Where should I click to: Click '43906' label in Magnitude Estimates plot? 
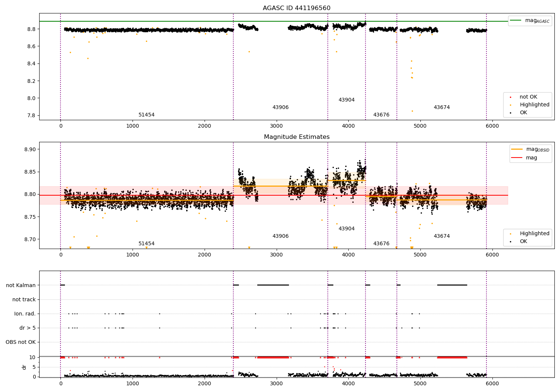280,236
